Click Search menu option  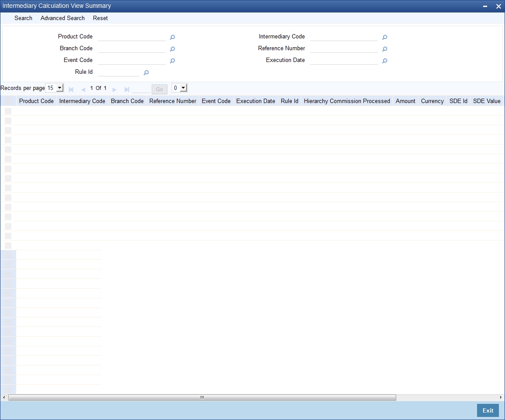(23, 18)
